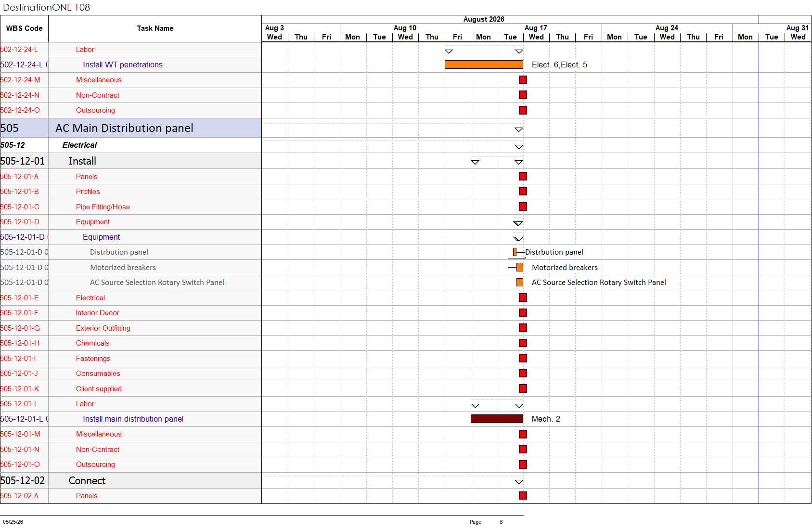Select the Exterior Outfitting task name
This screenshot has width=812, height=528.
point(103,328)
